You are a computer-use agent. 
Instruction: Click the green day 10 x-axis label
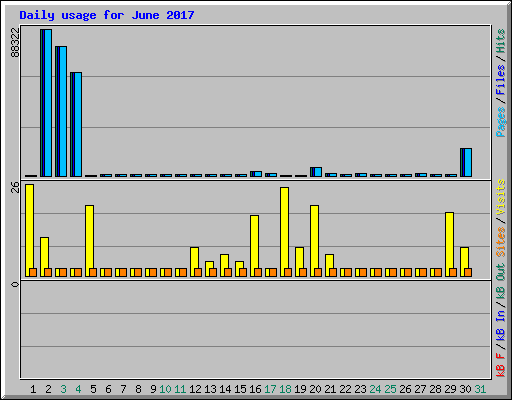click(x=165, y=389)
